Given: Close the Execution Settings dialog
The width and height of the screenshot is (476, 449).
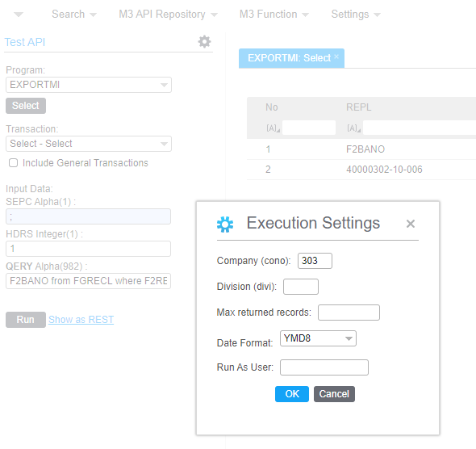Looking at the screenshot, I should [x=411, y=224].
